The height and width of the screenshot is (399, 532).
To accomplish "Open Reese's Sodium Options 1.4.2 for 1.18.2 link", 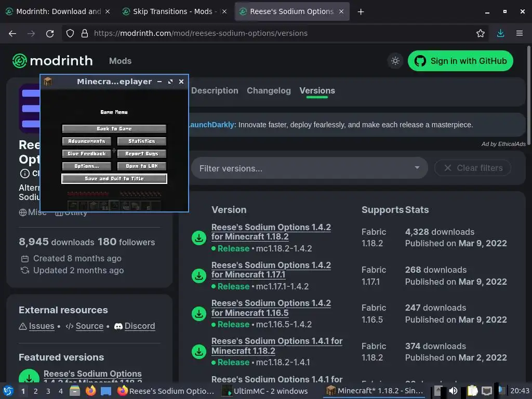I will tap(271, 232).
